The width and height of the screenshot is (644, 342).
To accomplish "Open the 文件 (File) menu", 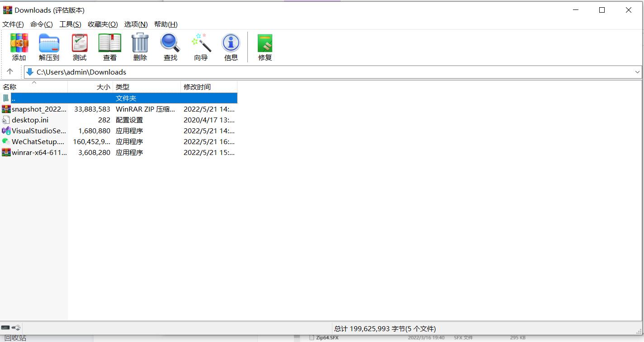I will coord(13,24).
